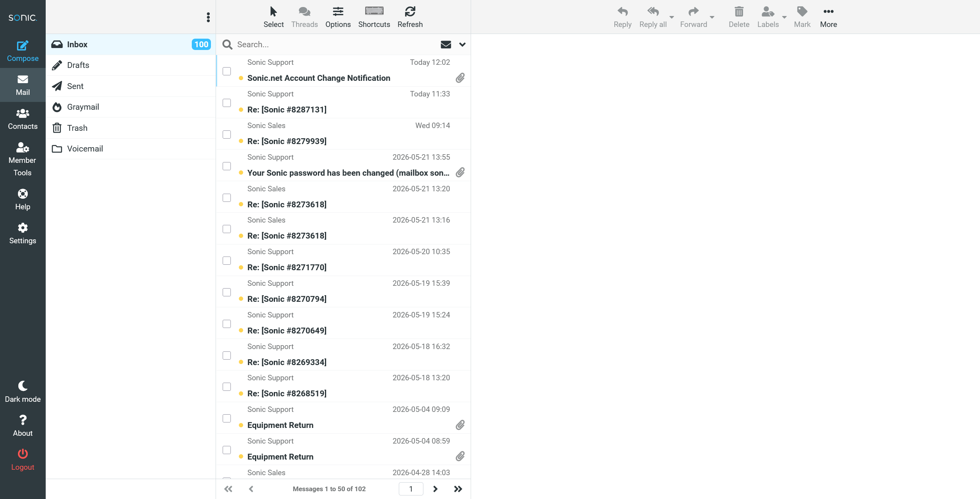Open the folder actions three-dot menu
This screenshot has height=499, width=980.
tap(208, 17)
